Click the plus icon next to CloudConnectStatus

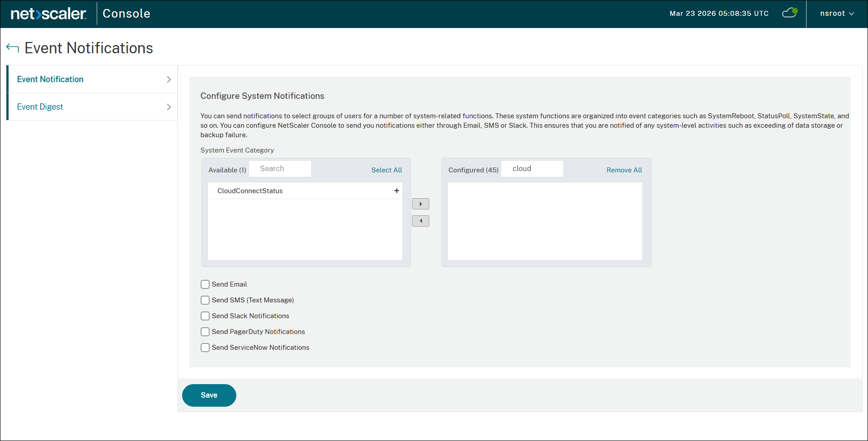pyautogui.click(x=396, y=190)
